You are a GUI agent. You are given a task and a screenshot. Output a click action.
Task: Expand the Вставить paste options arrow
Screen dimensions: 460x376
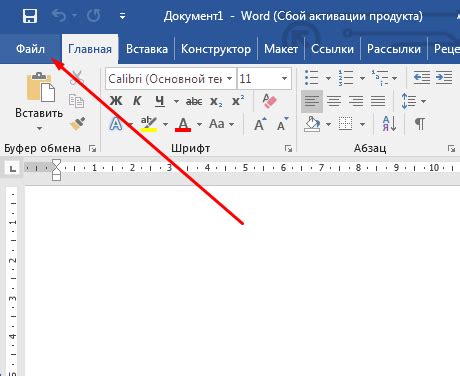coord(39,128)
